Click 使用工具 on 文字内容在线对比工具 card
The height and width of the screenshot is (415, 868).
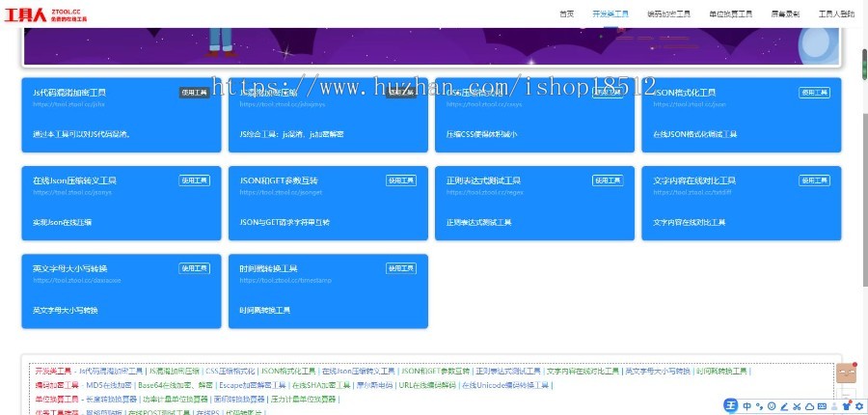[x=814, y=180]
